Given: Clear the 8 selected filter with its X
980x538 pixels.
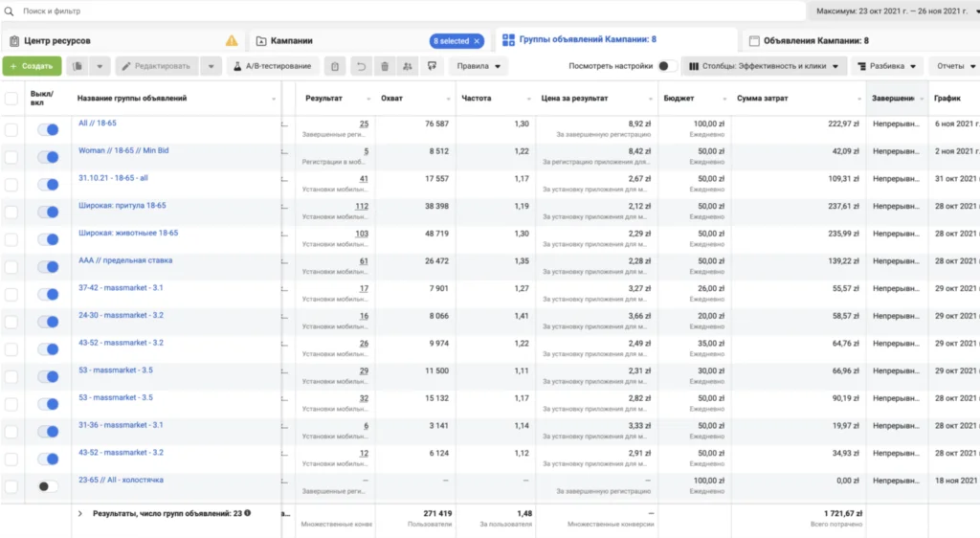Looking at the screenshot, I should pos(477,41).
